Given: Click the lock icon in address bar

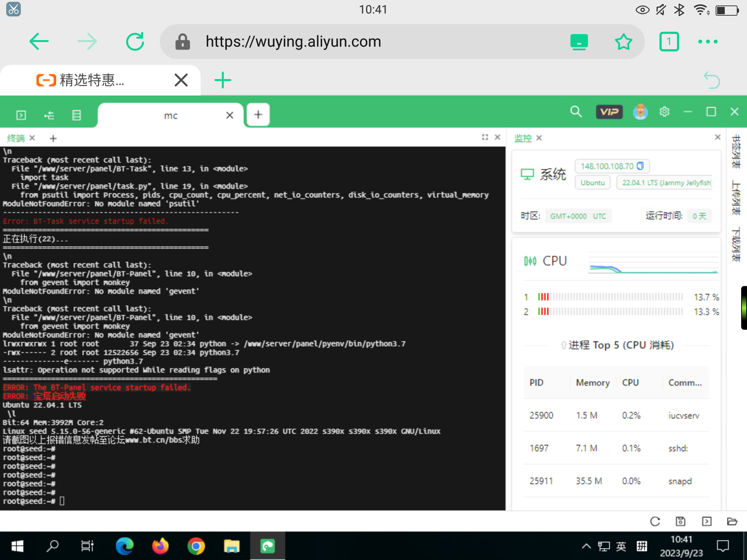Looking at the screenshot, I should click(182, 42).
